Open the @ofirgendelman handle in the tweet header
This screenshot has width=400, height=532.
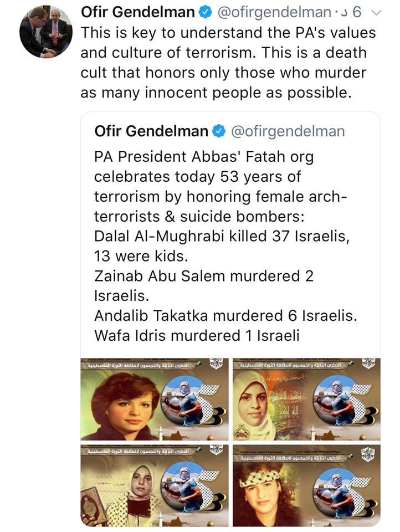pyautogui.click(x=274, y=13)
